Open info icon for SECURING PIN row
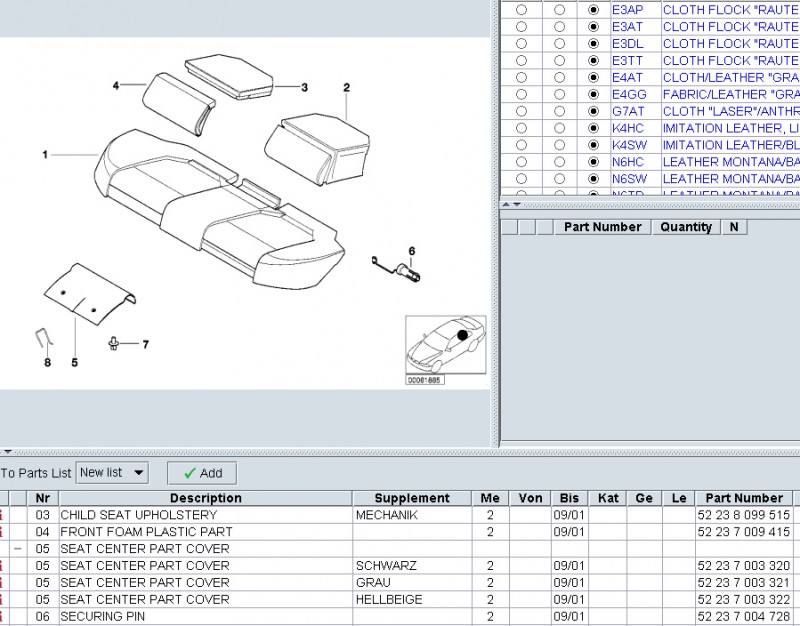The image size is (800, 626). [x=2, y=616]
